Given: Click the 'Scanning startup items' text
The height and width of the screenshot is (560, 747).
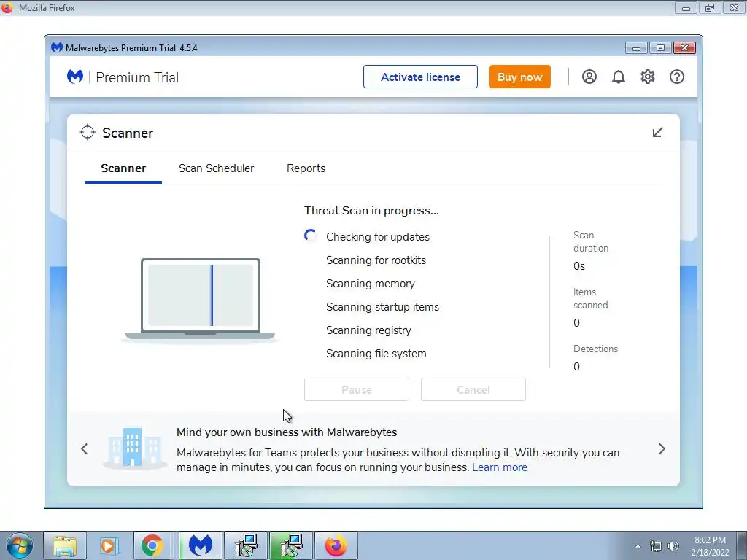Looking at the screenshot, I should (x=382, y=307).
